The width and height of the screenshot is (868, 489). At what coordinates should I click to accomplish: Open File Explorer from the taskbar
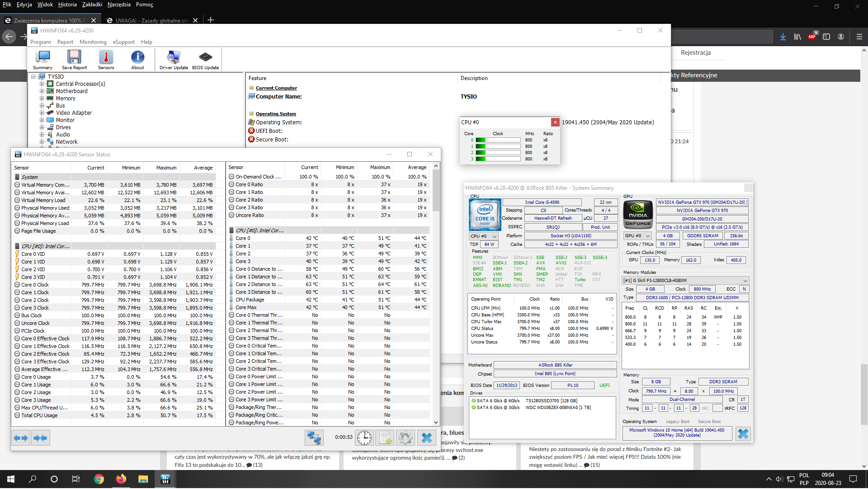pyautogui.click(x=143, y=480)
